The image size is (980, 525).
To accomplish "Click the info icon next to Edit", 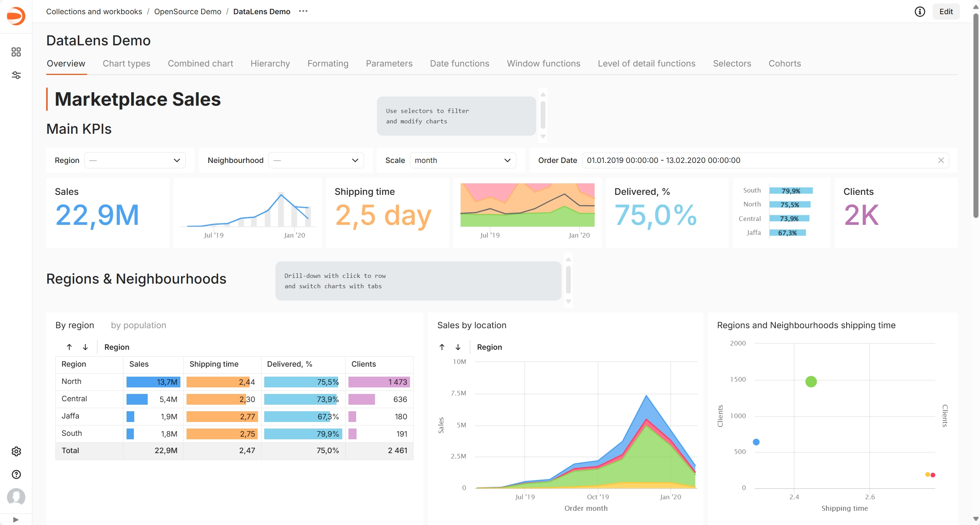I will pyautogui.click(x=920, y=12).
